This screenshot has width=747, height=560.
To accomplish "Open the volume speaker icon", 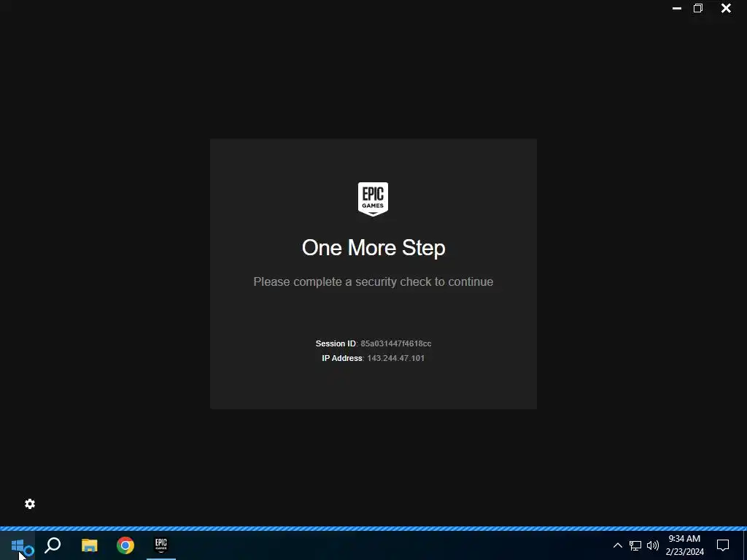I will (653, 545).
